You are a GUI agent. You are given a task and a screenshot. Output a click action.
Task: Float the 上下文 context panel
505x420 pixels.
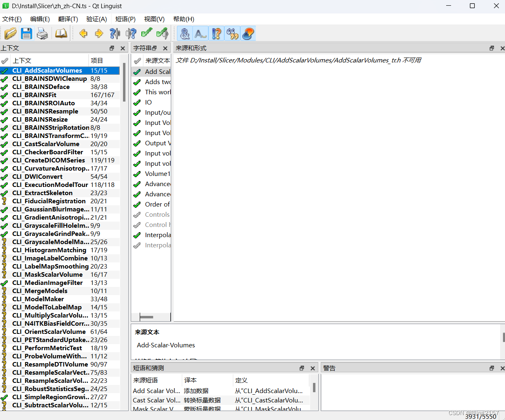pyautogui.click(x=112, y=48)
